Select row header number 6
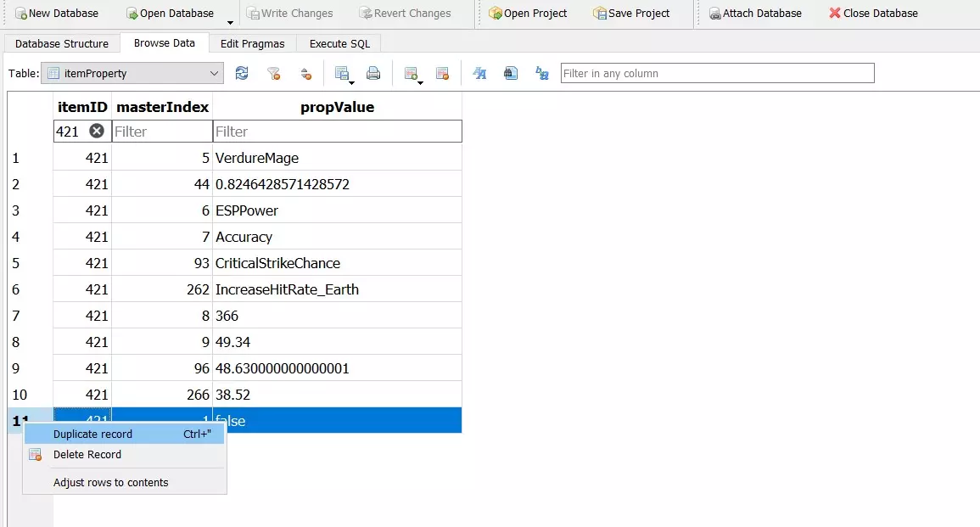 (30, 289)
